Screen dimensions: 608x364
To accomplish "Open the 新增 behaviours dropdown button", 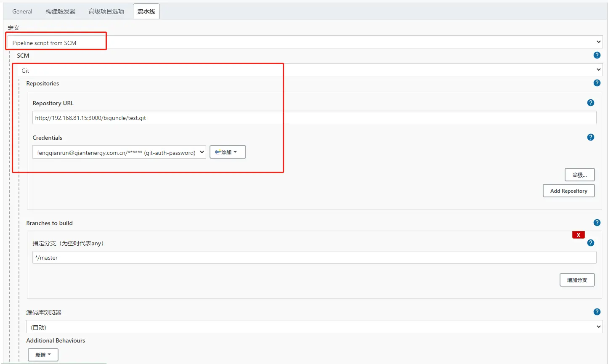I will [x=43, y=355].
